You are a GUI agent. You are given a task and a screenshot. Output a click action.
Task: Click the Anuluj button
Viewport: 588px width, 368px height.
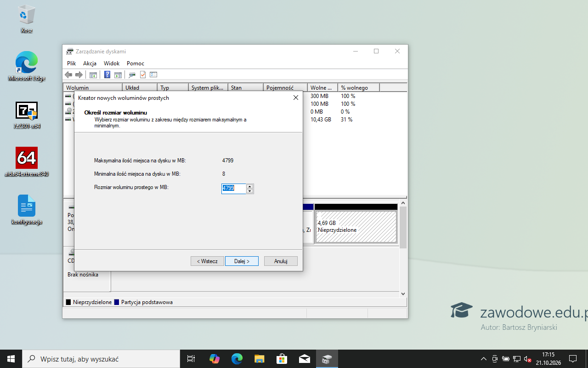click(x=281, y=261)
